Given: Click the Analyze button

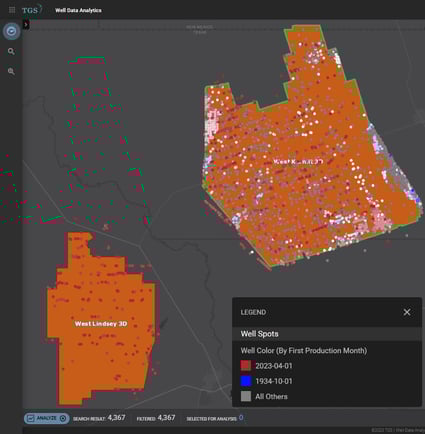Looking at the screenshot, I should [x=46, y=418].
